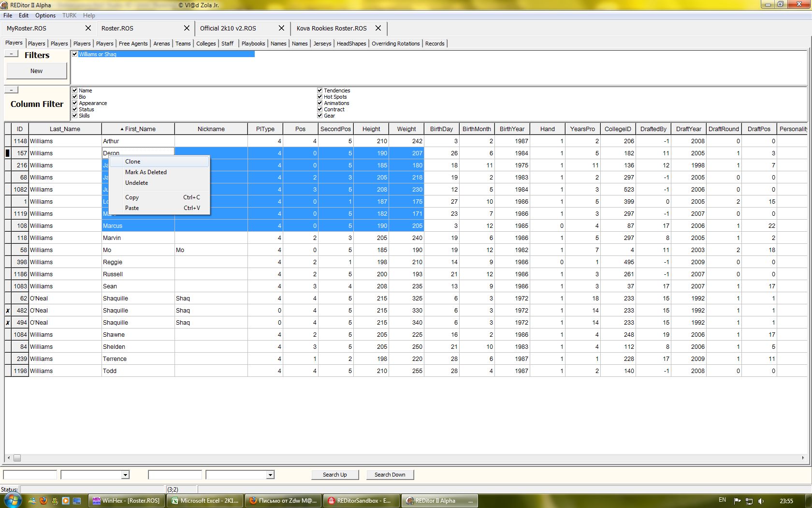Click the horizontal scrollbar thumb
Screen dimensions: 812x508
[17, 458]
